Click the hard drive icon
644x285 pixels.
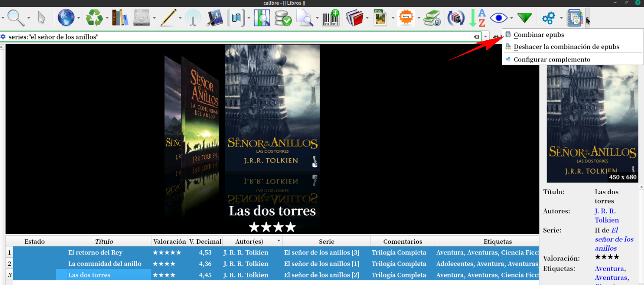coord(142,18)
